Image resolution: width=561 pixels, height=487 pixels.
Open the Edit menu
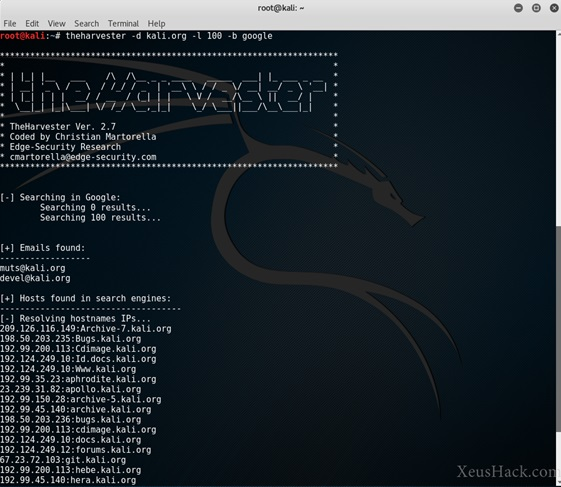[32, 24]
